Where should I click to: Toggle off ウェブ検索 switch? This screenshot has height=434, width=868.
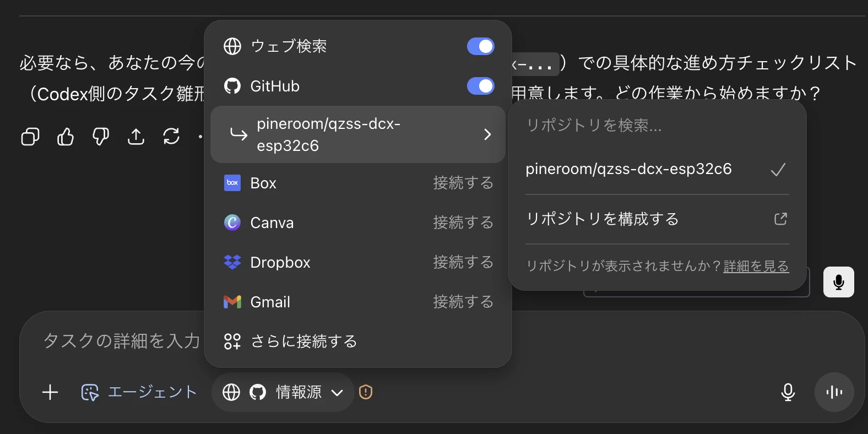(x=480, y=46)
